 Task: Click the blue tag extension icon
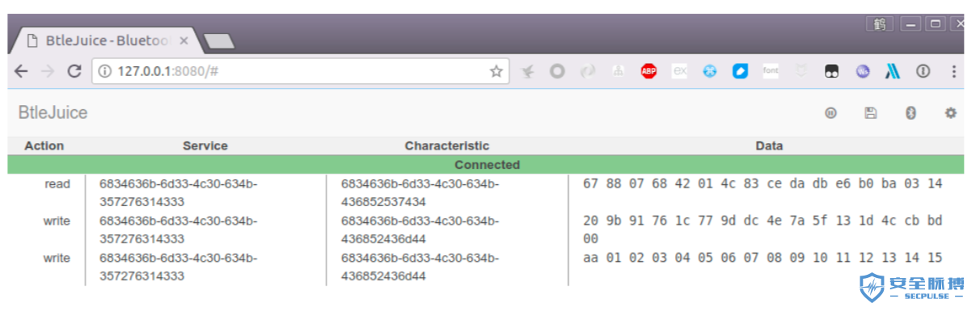(x=740, y=71)
